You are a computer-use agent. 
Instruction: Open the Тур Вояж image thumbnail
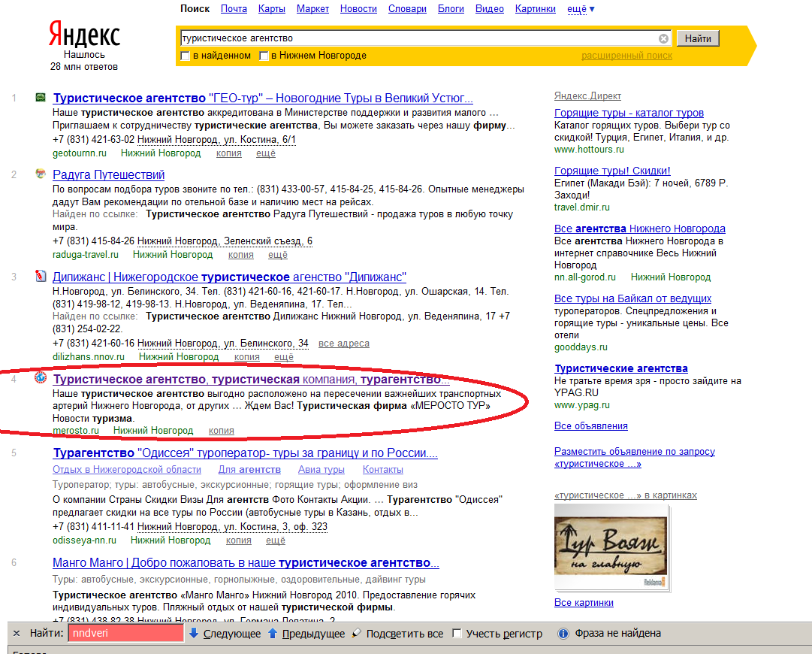pos(611,547)
